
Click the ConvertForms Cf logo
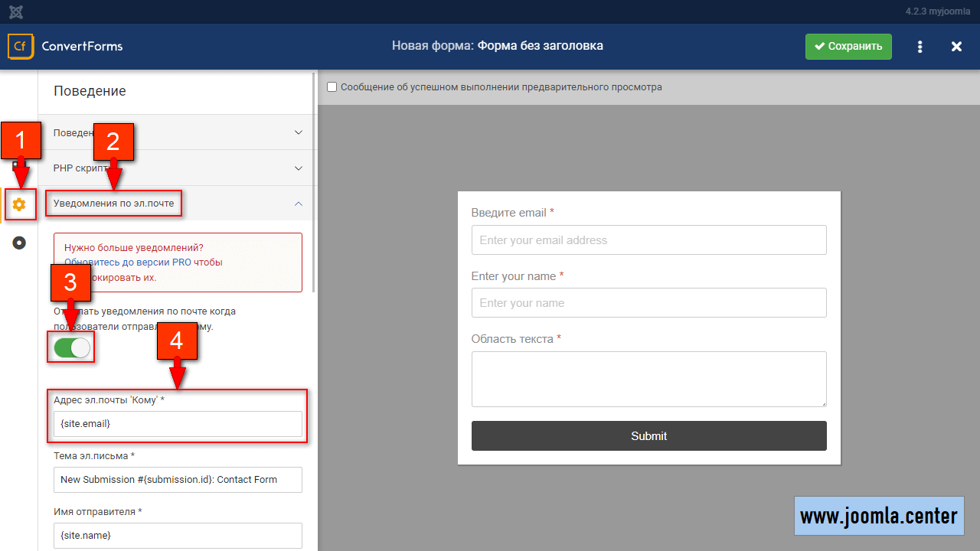coord(20,46)
